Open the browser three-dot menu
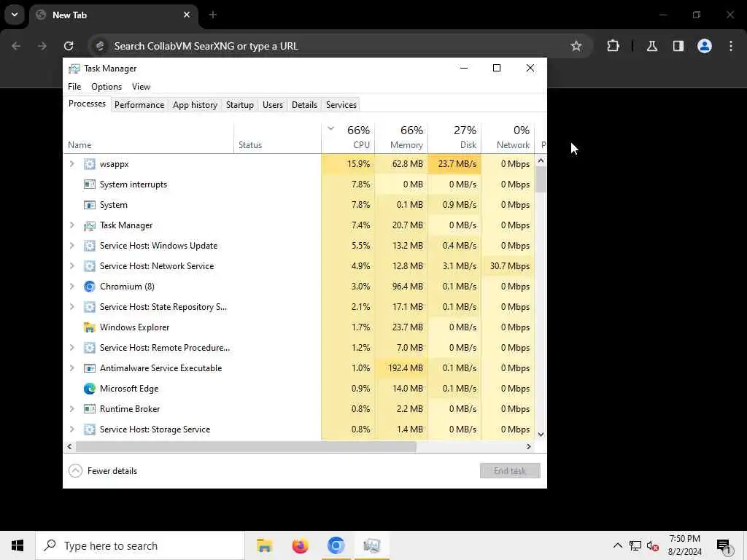747x560 pixels. pos(731,46)
